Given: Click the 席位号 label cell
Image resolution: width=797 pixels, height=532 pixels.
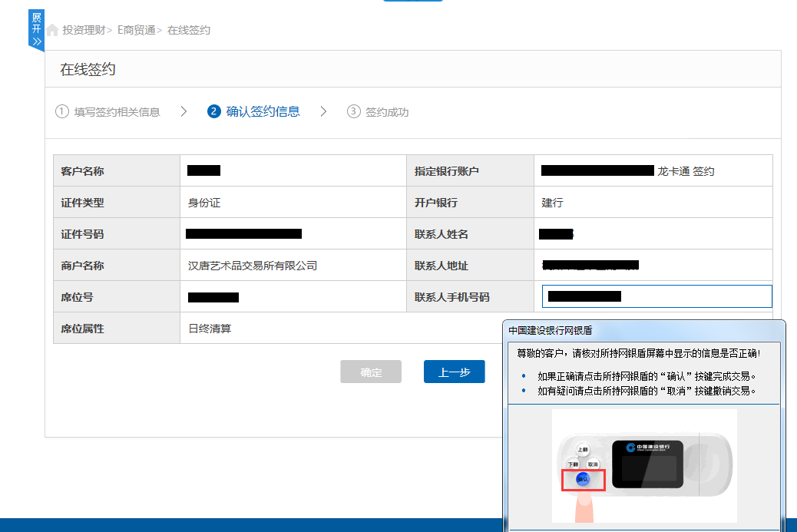Looking at the screenshot, I should click(117, 297).
